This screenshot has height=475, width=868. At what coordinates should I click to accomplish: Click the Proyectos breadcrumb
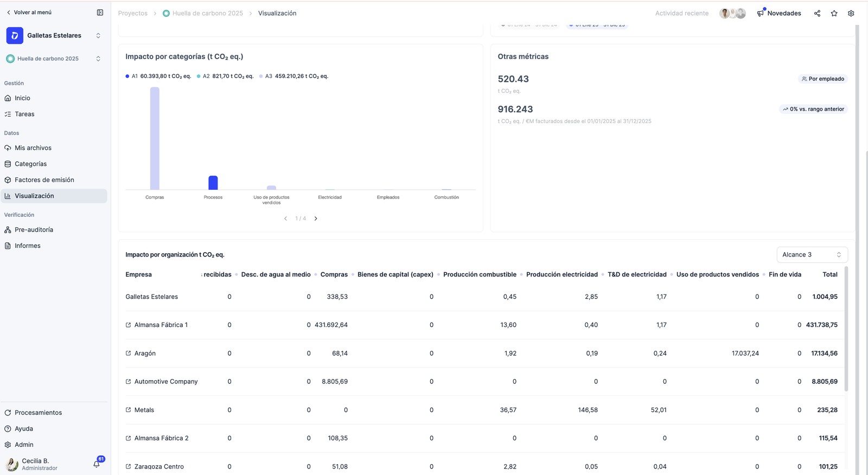click(x=133, y=14)
